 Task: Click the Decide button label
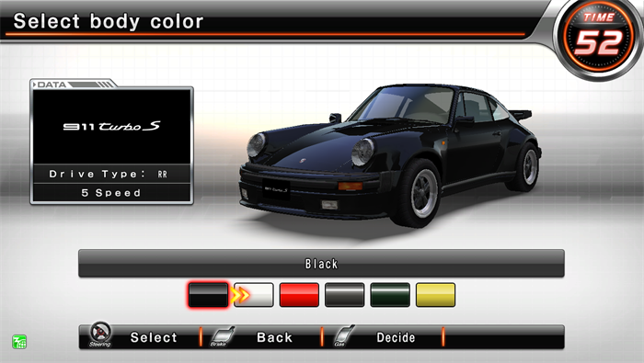396,337
